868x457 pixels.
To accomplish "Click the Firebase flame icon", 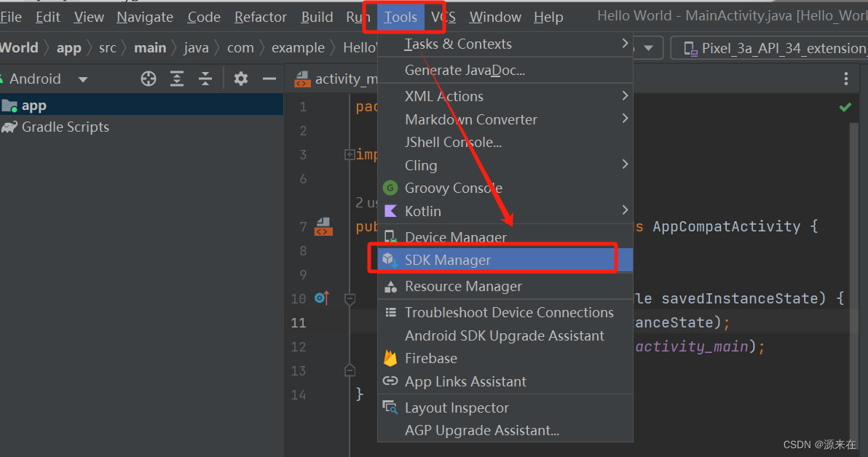I will pyautogui.click(x=390, y=359).
